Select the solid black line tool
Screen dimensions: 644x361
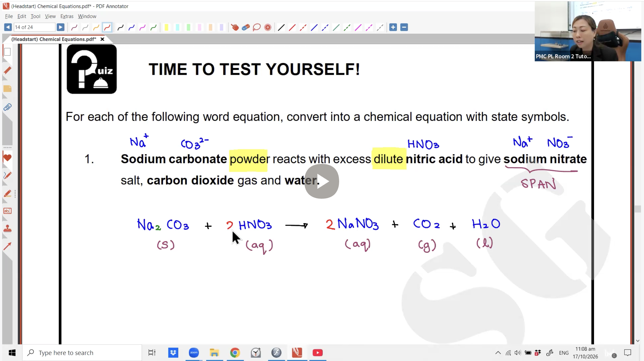tap(281, 27)
